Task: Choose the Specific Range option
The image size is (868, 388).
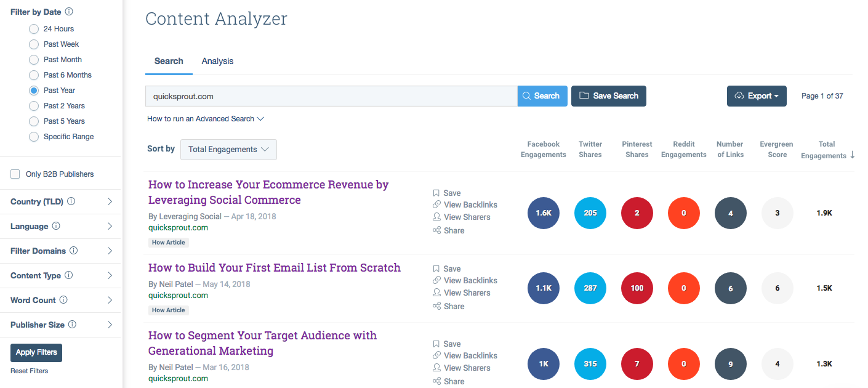Action: coord(33,136)
